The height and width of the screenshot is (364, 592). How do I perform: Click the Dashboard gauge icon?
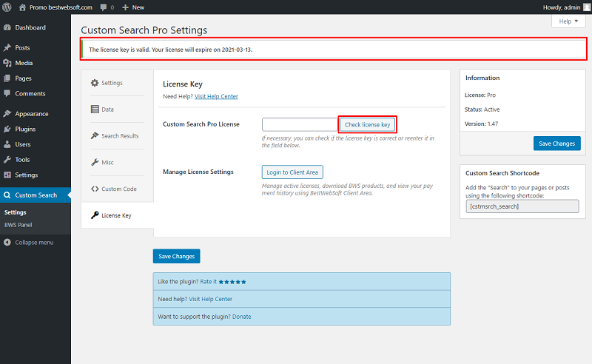click(7, 27)
